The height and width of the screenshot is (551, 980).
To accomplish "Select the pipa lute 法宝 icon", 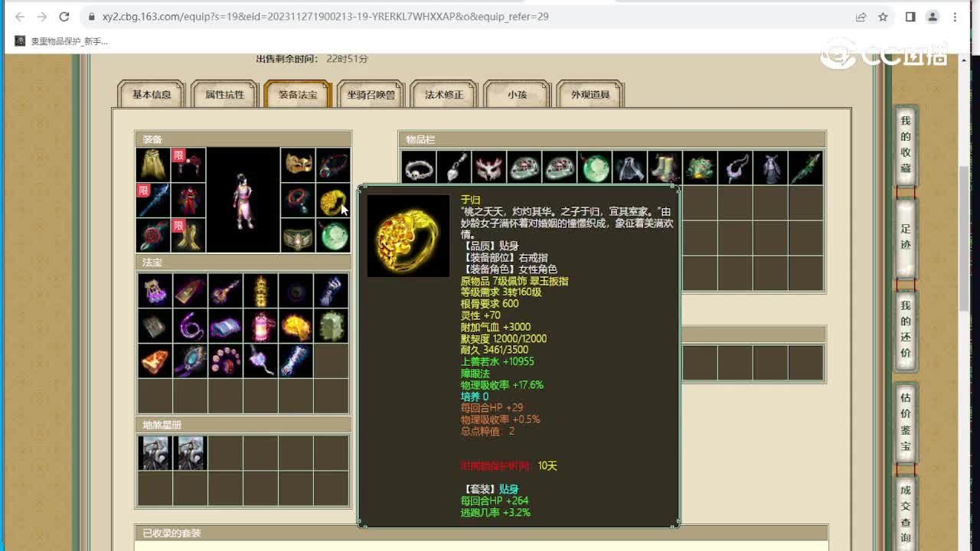I will pyautogui.click(x=226, y=291).
